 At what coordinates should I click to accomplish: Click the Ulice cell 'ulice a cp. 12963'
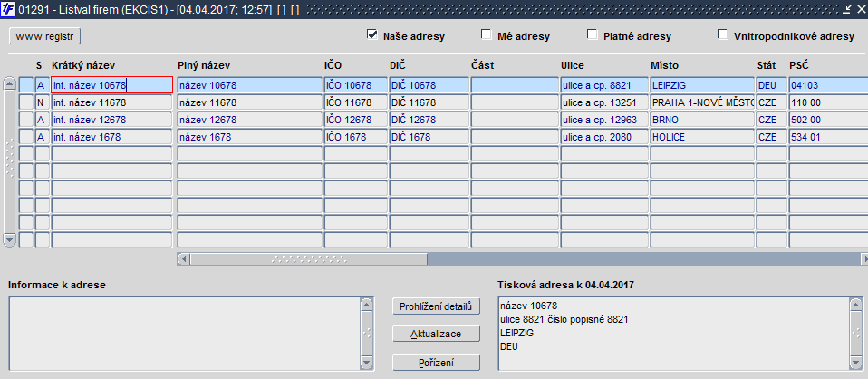(x=604, y=120)
